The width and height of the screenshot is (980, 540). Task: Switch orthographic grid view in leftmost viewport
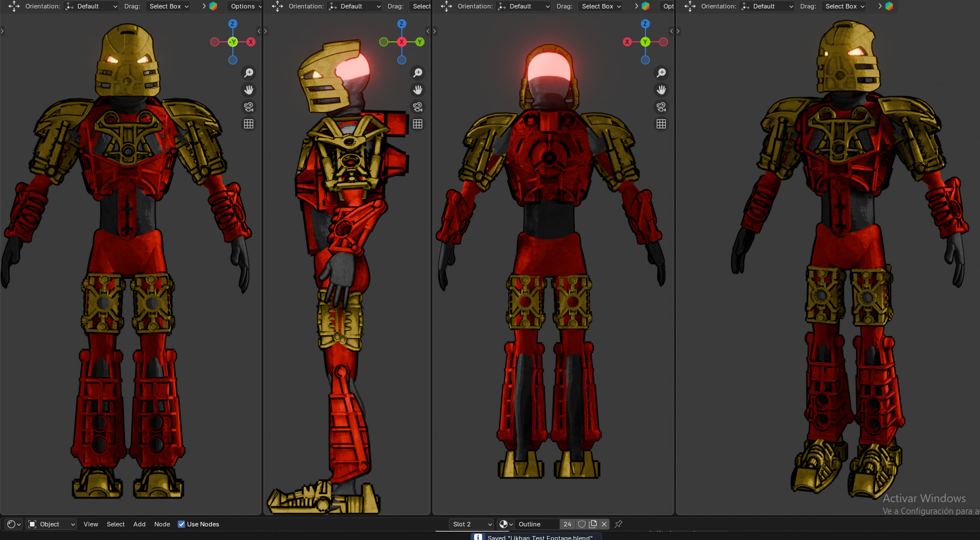tap(249, 124)
